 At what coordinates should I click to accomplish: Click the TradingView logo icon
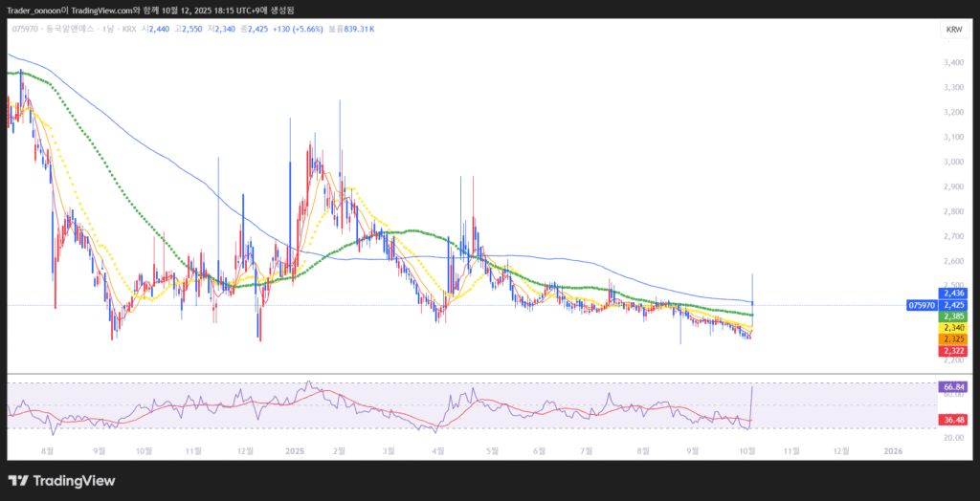pyautogui.click(x=19, y=481)
